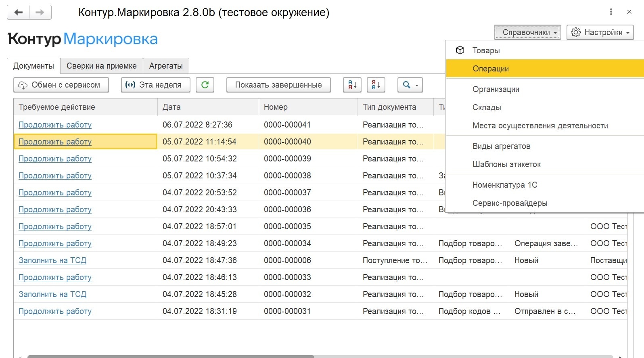Select Новый status in row 0000-000032
This screenshot has width=644, height=358.
[547, 294]
